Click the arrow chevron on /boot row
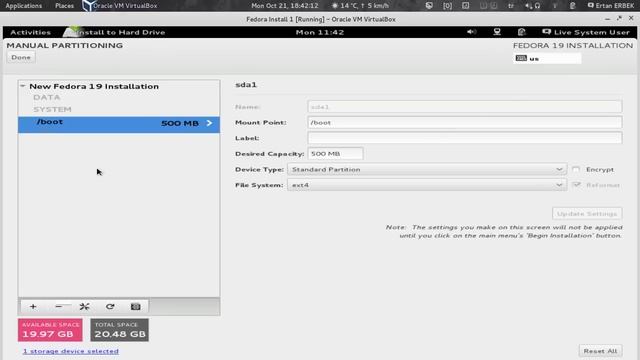Image resolution: width=640 pixels, height=360 pixels. pyautogui.click(x=209, y=123)
